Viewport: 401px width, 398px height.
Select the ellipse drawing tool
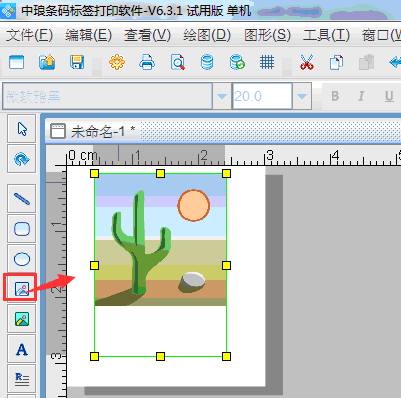(x=22, y=259)
